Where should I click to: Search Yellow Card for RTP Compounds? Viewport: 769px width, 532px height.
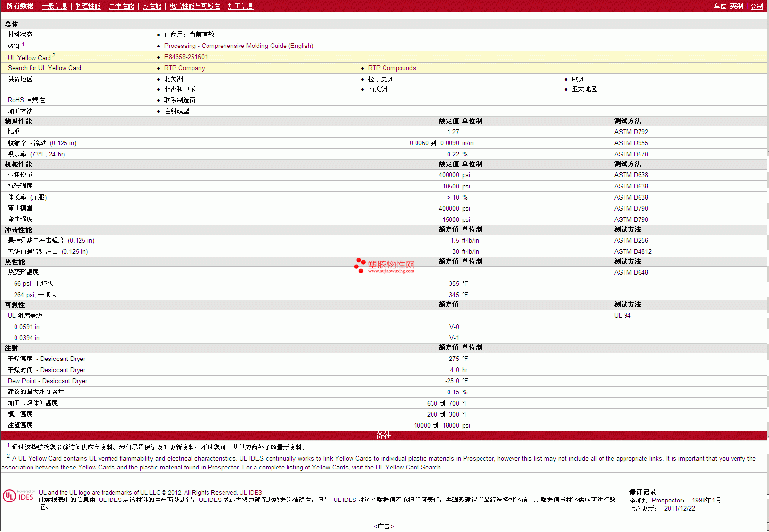click(392, 68)
